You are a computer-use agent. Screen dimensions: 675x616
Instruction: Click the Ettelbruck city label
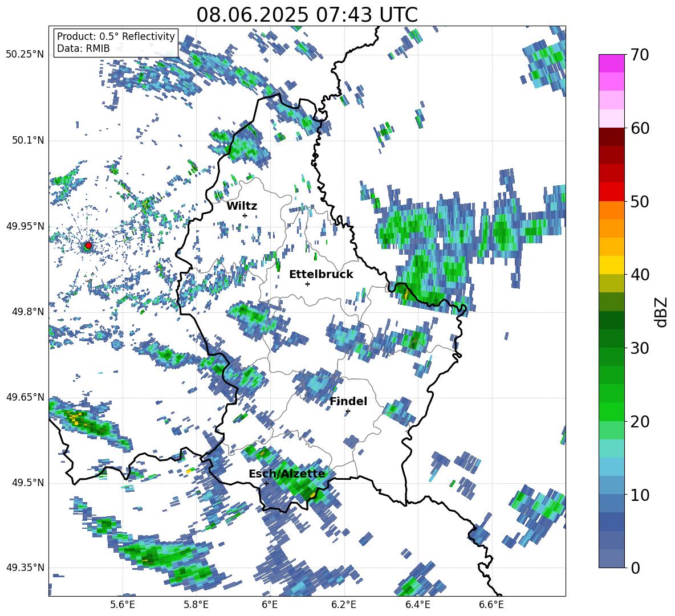(x=321, y=275)
